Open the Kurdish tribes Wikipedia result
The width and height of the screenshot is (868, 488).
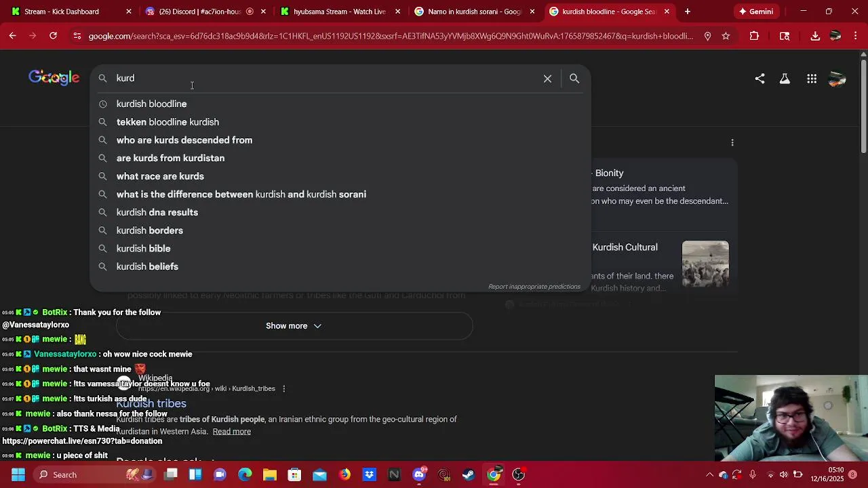(151, 403)
